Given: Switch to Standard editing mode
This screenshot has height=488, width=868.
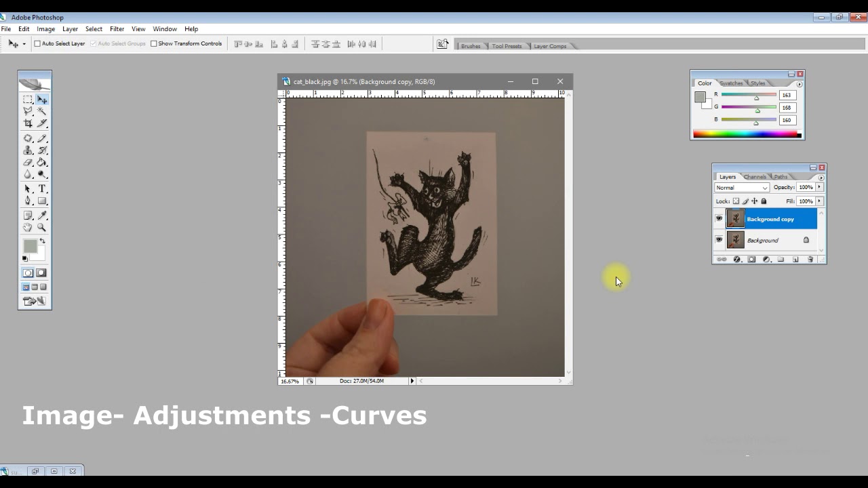Looking at the screenshot, I should click(28, 273).
